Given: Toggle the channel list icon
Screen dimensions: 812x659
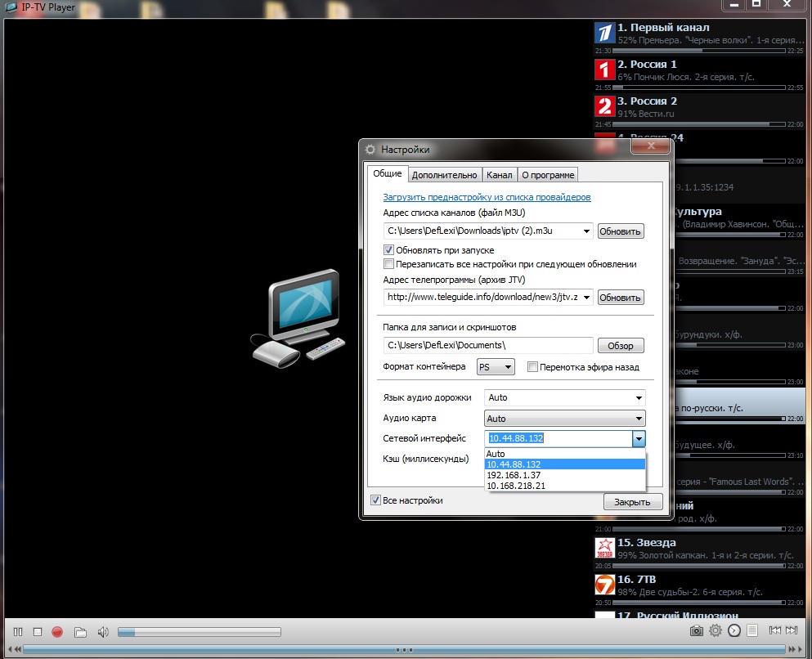Looking at the screenshot, I should (x=752, y=630).
